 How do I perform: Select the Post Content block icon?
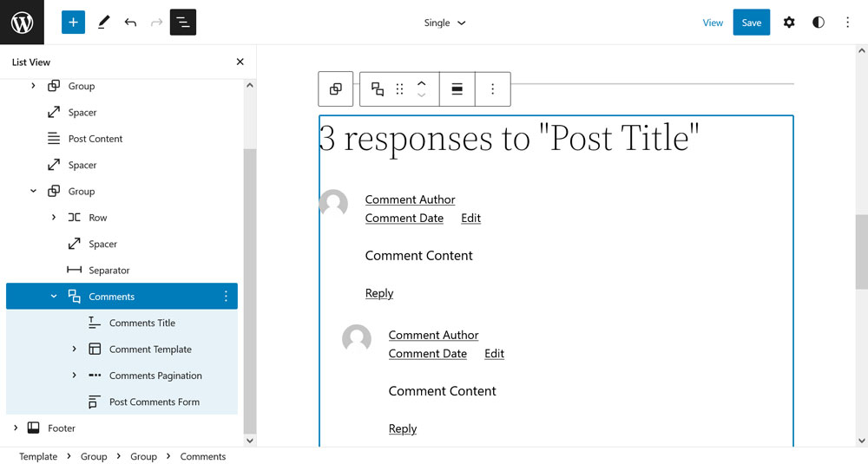[54, 138]
